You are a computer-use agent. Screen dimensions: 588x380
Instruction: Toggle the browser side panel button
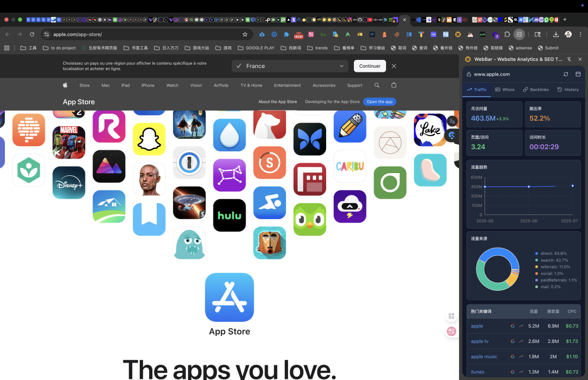[x=519, y=34]
